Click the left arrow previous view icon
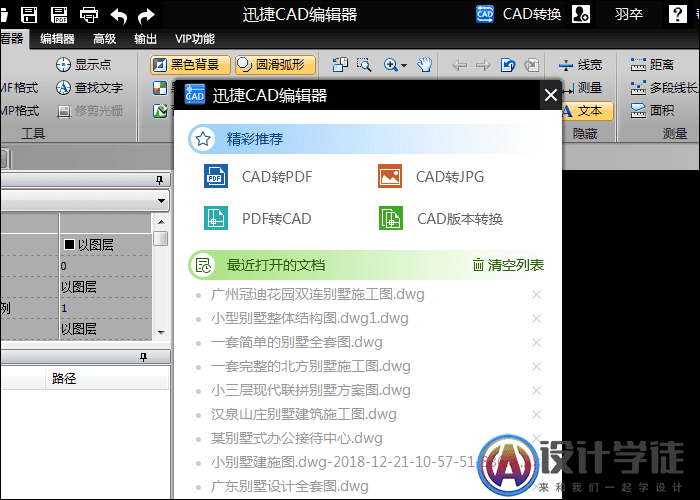Viewport: 700px width, 500px height. click(460, 66)
